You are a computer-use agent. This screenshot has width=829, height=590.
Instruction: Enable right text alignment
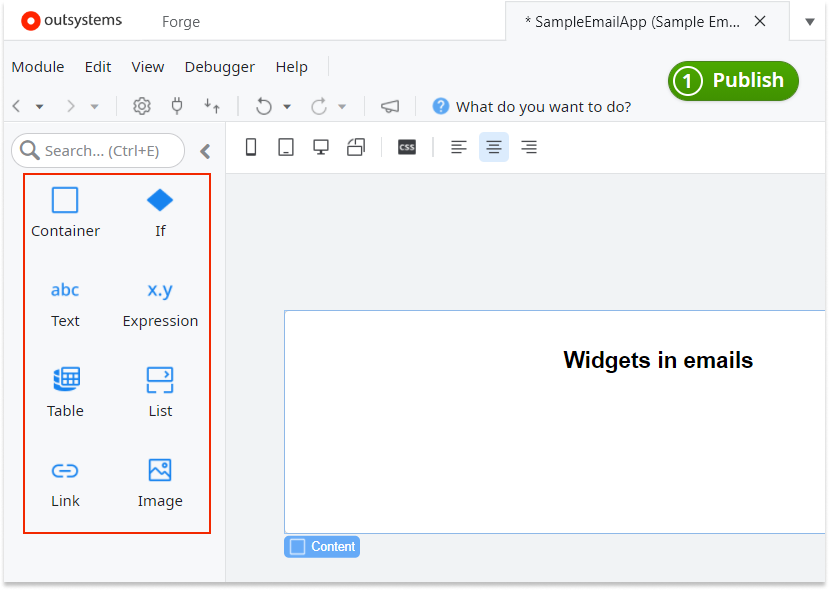[x=528, y=146]
